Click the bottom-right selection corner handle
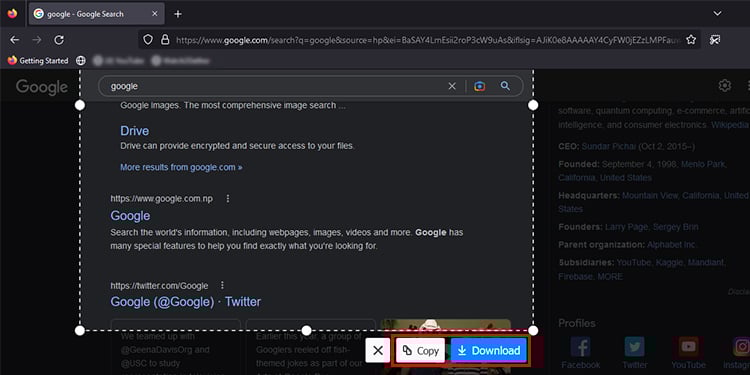The height and width of the screenshot is (375, 750). tap(533, 331)
